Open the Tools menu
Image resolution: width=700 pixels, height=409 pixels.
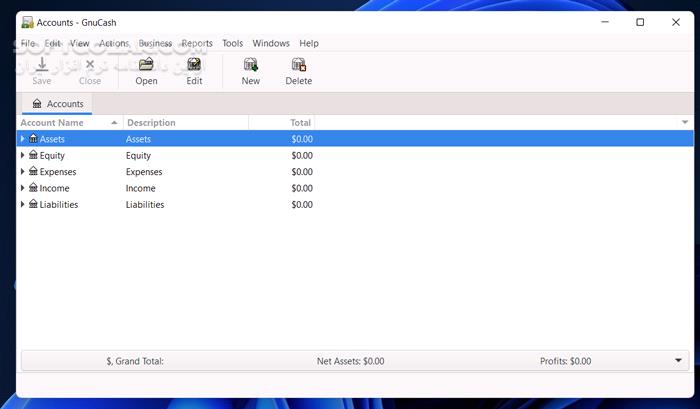click(x=232, y=44)
